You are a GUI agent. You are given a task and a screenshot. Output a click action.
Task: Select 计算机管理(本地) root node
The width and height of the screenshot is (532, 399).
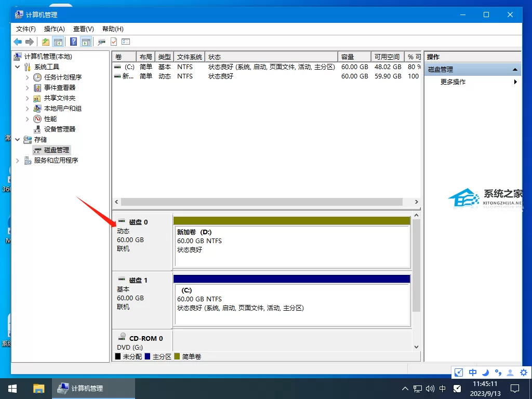48,56
